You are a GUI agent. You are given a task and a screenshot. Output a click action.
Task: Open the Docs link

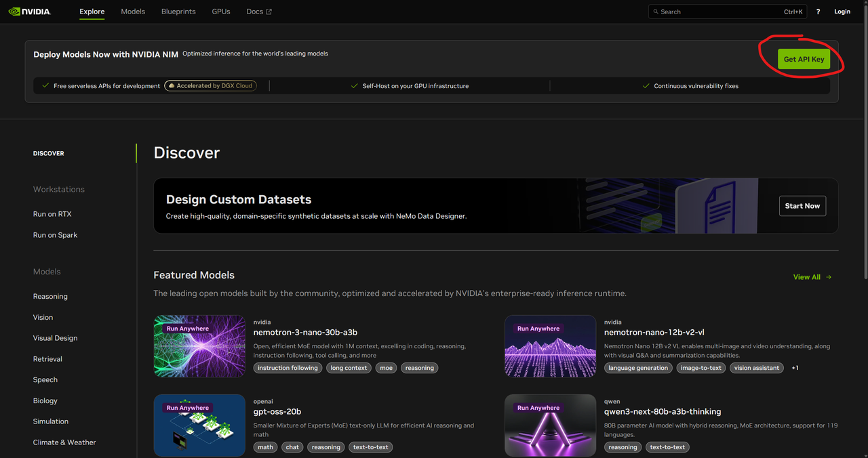259,12
